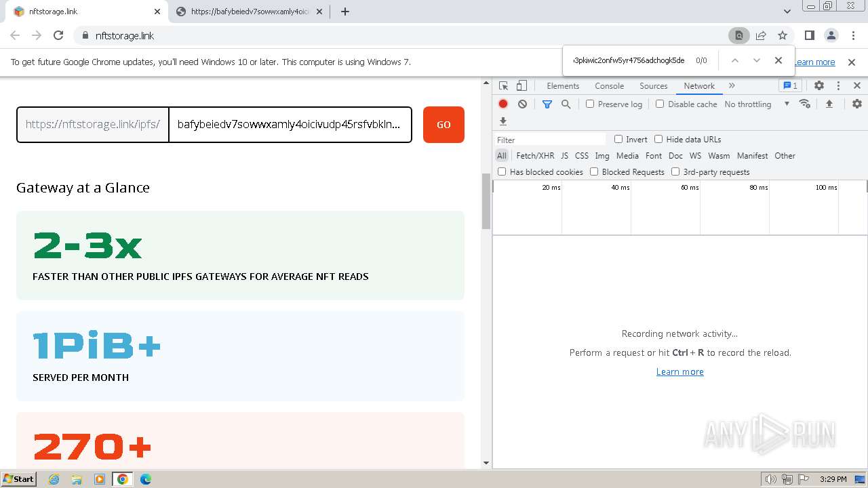Open Network panel settings gear

pyautogui.click(x=857, y=104)
